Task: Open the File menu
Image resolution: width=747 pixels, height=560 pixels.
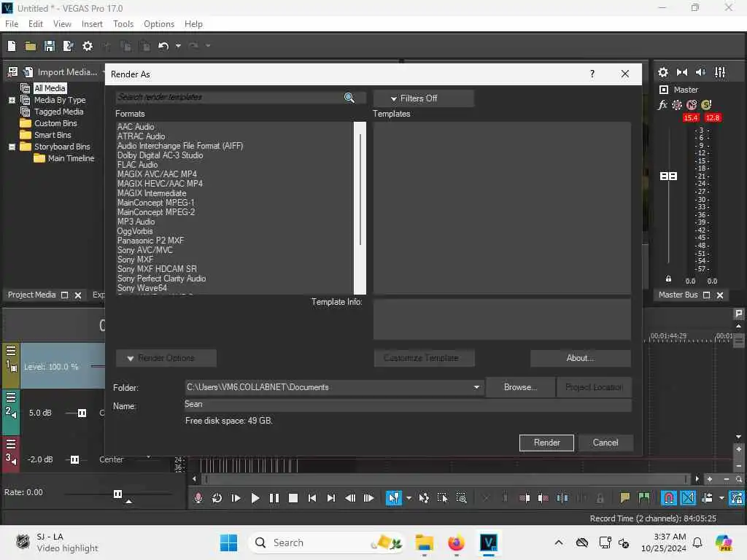Action: click(12, 24)
